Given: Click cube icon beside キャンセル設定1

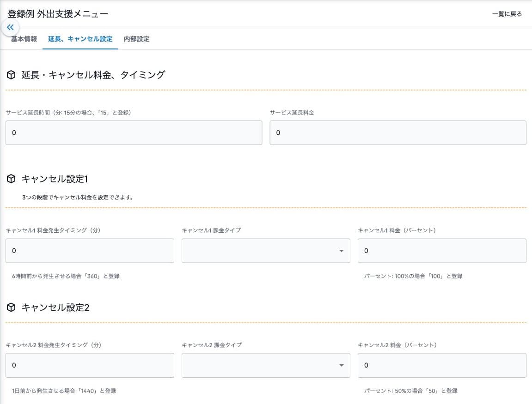Looking at the screenshot, I should pyautogui.click(x=11, y=179).
